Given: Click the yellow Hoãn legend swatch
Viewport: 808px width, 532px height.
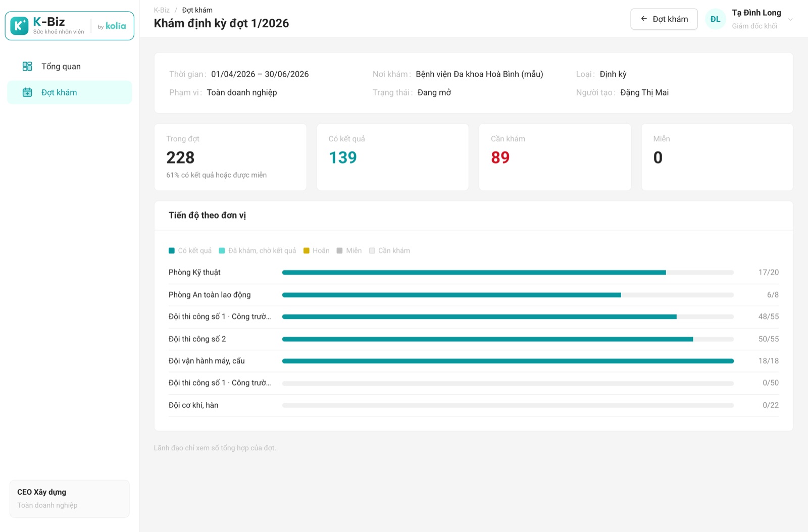Looking at the screenshot, I should [306, 250].
